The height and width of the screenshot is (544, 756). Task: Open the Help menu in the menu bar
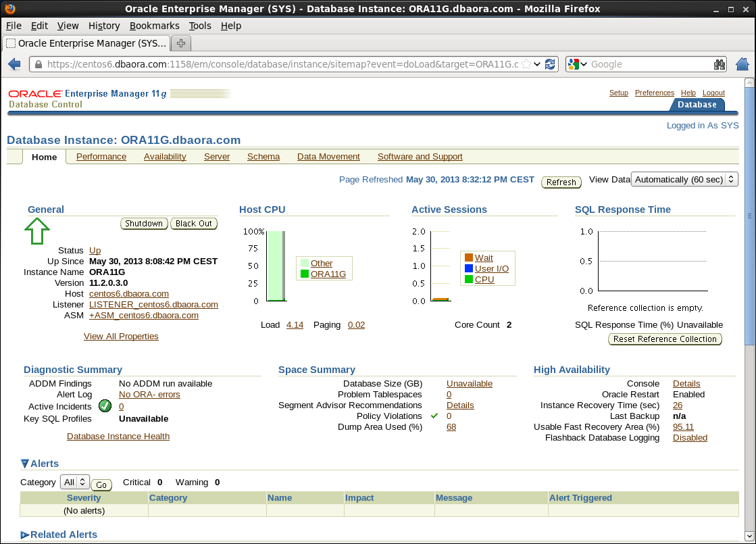(231, 26)
